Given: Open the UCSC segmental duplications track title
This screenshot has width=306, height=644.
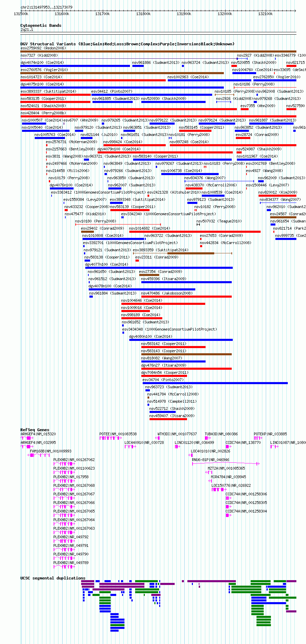Looking at the screenshot, I should pos(53,578).
